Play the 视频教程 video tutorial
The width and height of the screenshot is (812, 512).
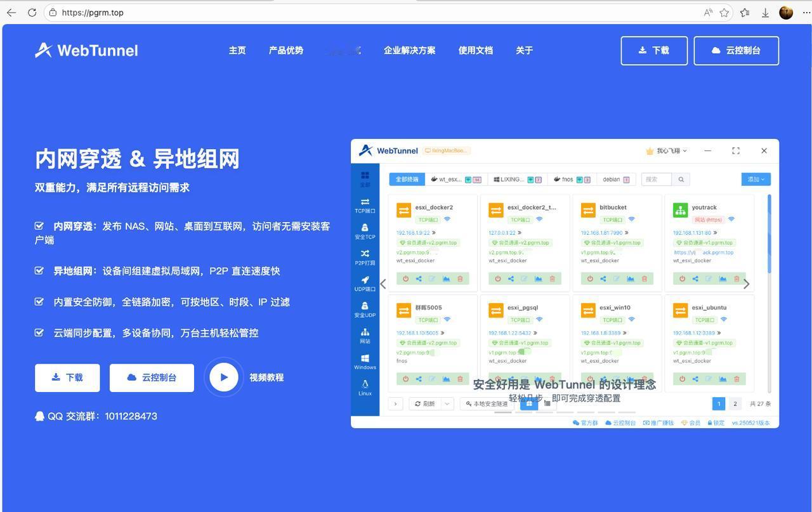224,377
